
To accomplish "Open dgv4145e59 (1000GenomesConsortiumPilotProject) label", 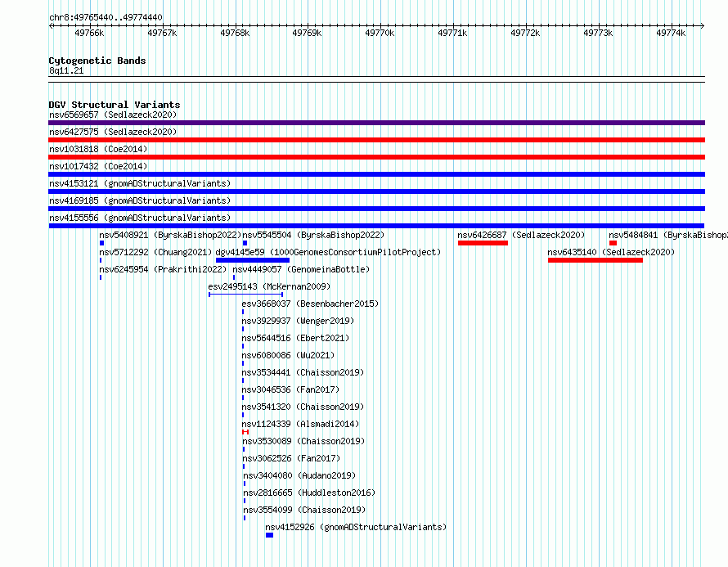I will tap(328, 252).
